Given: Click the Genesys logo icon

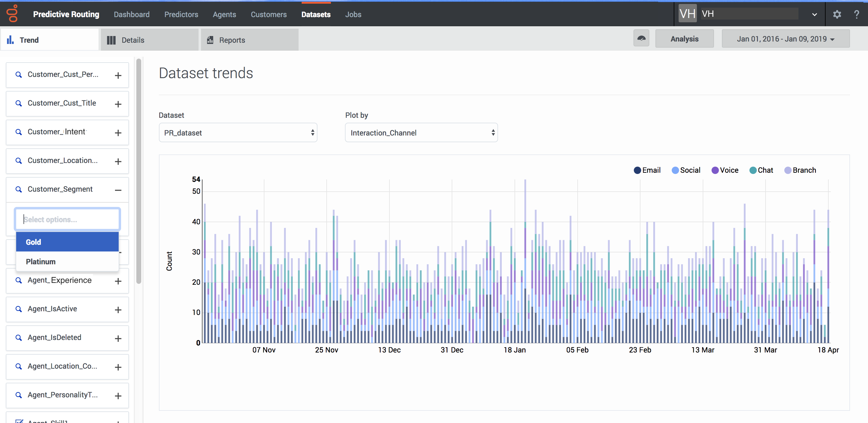Looking at the screenshot, I should [x=13, y=14].
